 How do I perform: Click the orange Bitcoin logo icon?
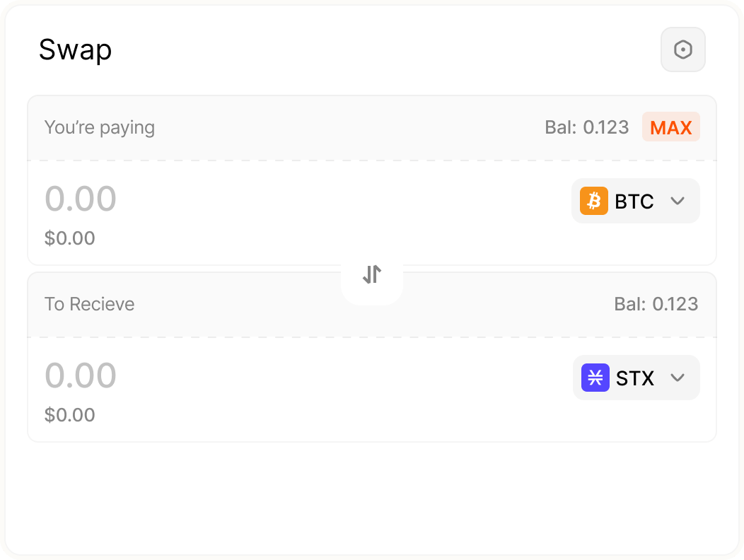tap(594, 201)
